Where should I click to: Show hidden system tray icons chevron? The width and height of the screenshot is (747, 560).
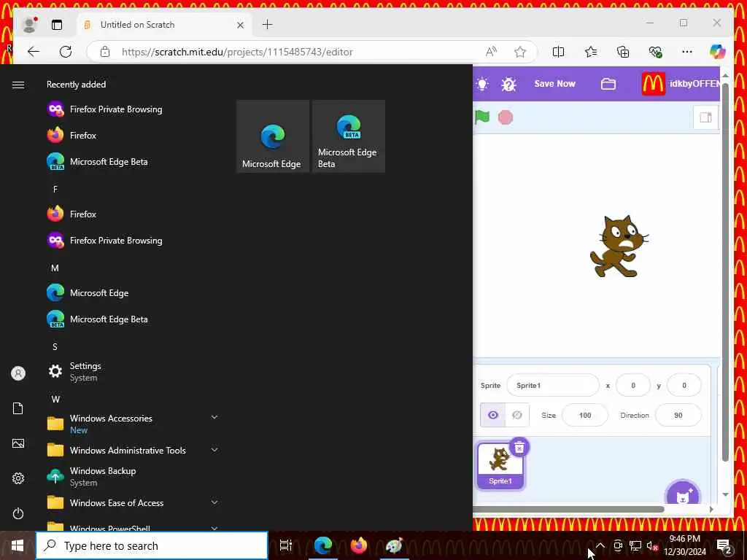coord(600,545)
